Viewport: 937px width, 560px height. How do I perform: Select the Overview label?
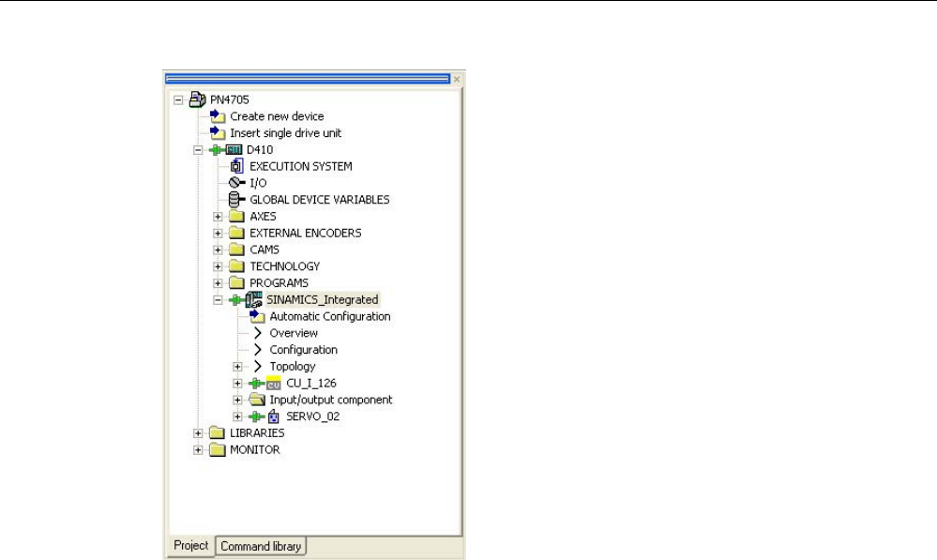(x=294, y=334)
